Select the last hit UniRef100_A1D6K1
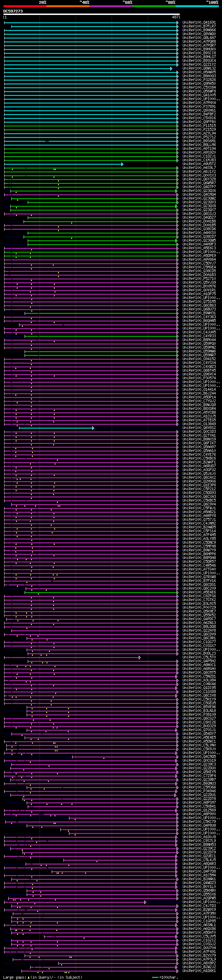Viewport: 222px width, 980px height. click(x=199, y=971)
